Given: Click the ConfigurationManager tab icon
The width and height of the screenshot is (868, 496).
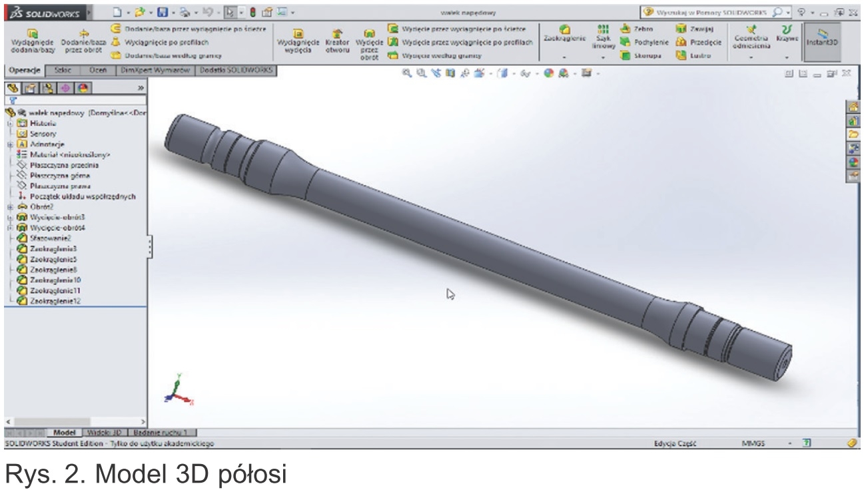Looking at the screenshot, I should pyautogui.click(x=47, y=88).
